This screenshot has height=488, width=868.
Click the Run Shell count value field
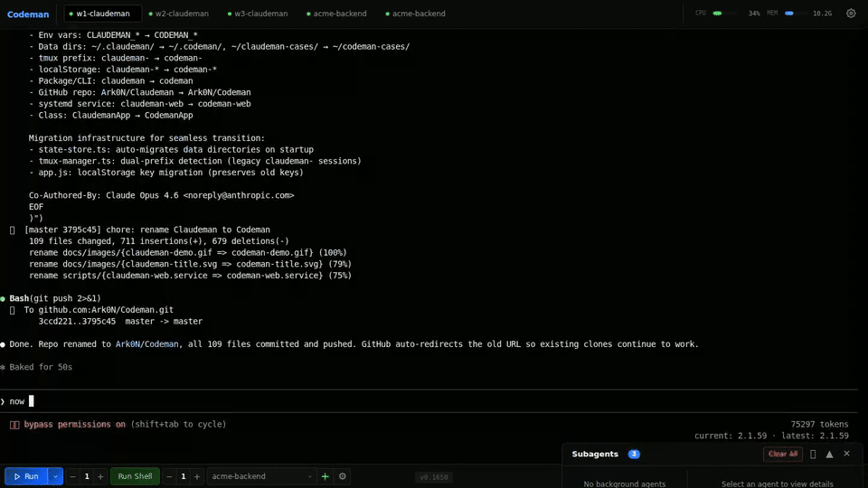tap(184, 476)
